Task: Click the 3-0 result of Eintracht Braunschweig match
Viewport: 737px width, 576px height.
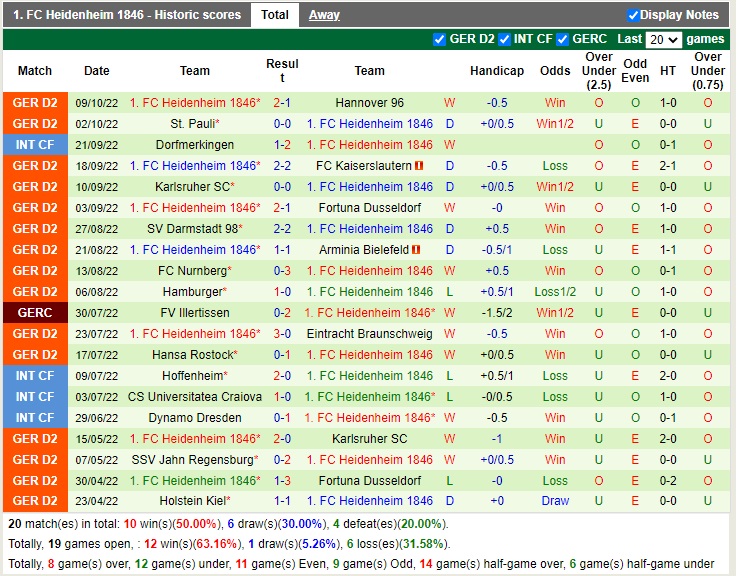Action: 282,334
